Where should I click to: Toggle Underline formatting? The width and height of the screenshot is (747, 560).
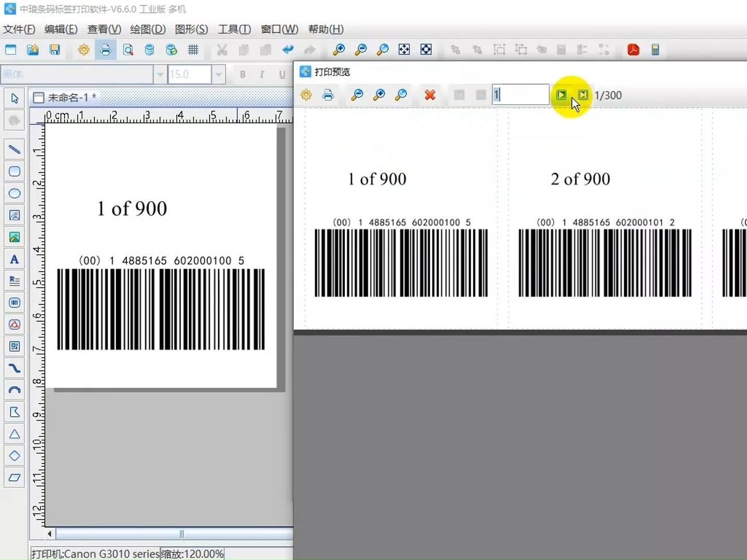point(281,75)
